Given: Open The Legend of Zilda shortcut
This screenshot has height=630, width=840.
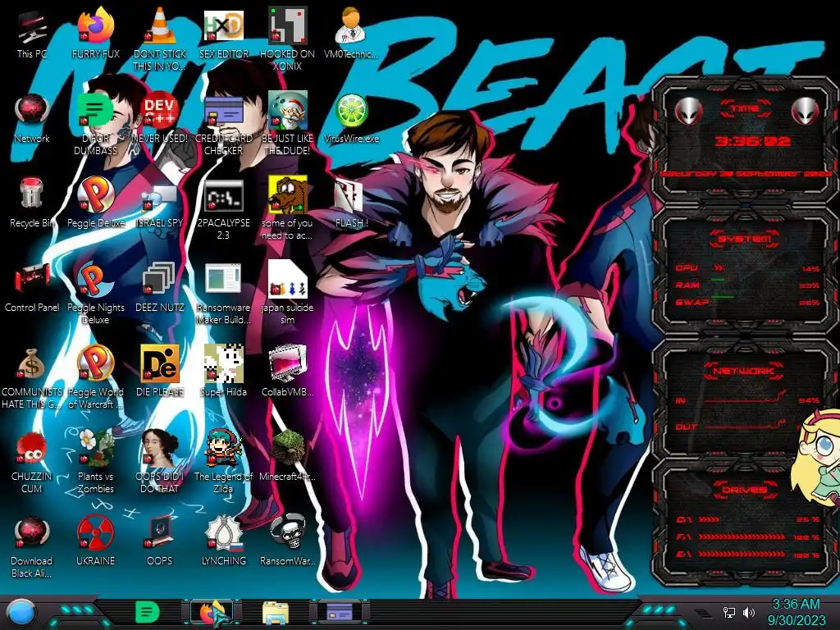Looking at the screenshot, I should [x=224, y=461].
